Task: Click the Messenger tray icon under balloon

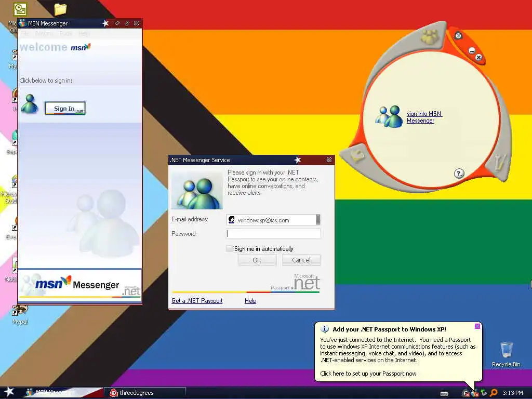Action: 475,393
